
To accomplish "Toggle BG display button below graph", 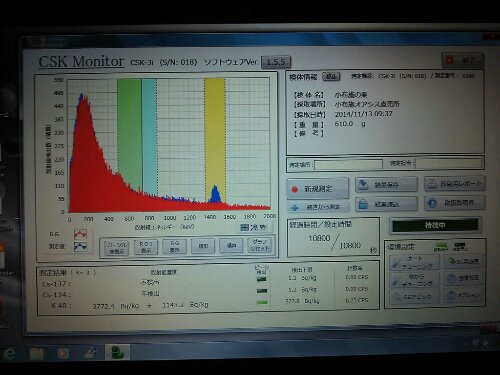I will coord(174,247).
